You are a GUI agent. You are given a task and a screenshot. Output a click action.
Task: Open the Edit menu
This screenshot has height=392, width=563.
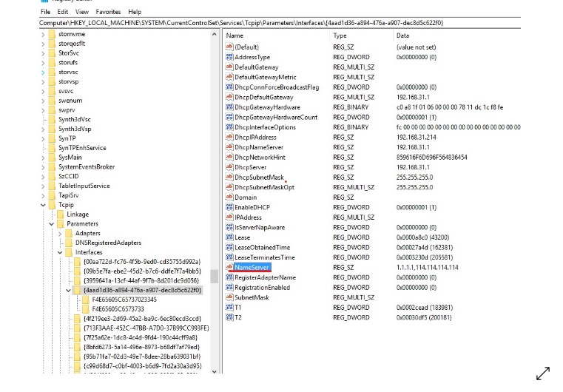62,12
